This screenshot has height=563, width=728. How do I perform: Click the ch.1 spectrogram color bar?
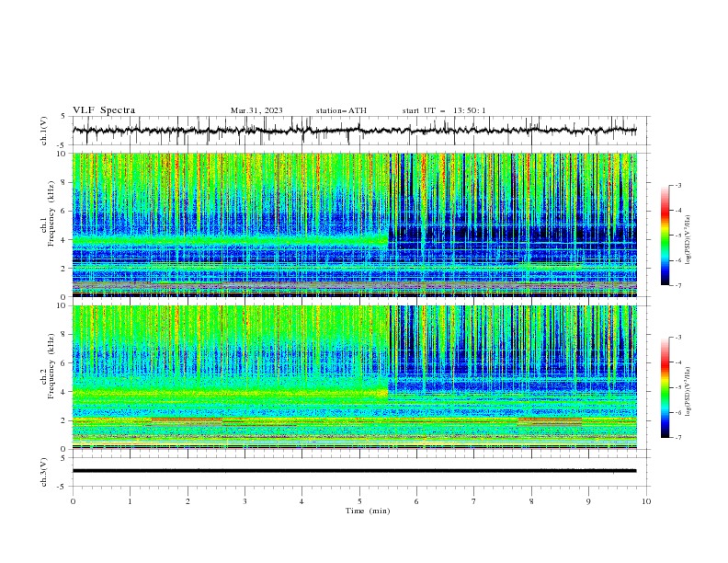(x=665, y=236)
